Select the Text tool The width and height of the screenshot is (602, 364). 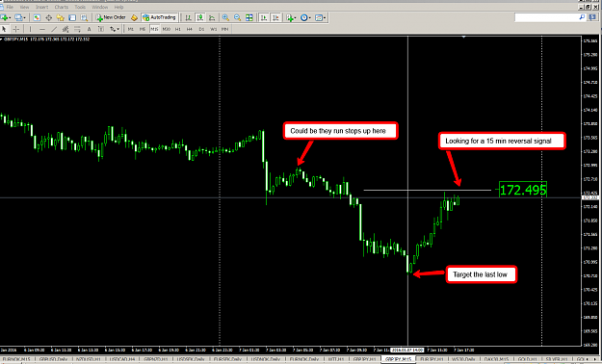click(89, 29)
